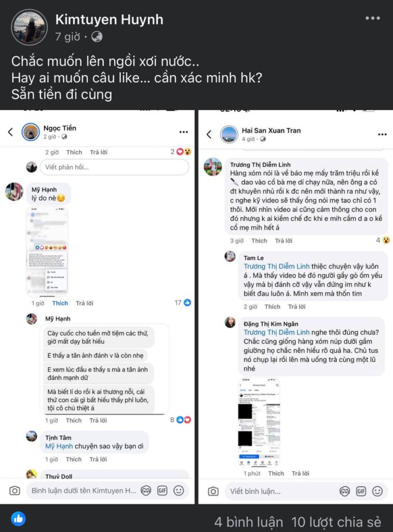The image size is (393, 532).
Task: Open Kimtuyen Huynh's profile picture
Action: coord(30,27)
